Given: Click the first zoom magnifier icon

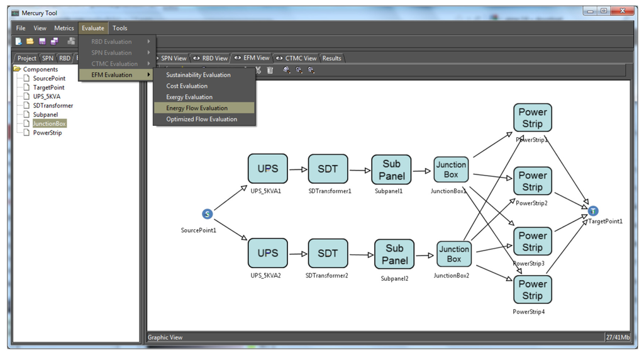Looking at the screenshot, I should (286, 70).
